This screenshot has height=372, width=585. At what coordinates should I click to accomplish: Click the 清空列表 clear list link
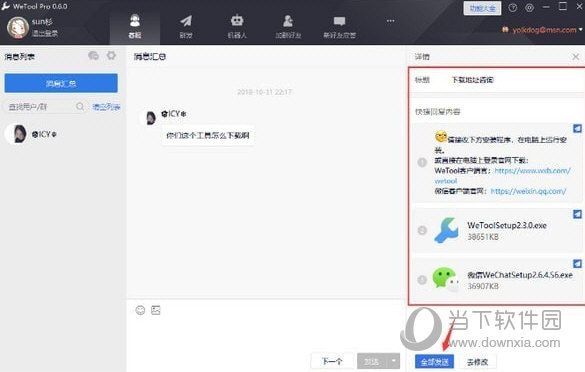[x=106, y=107]
